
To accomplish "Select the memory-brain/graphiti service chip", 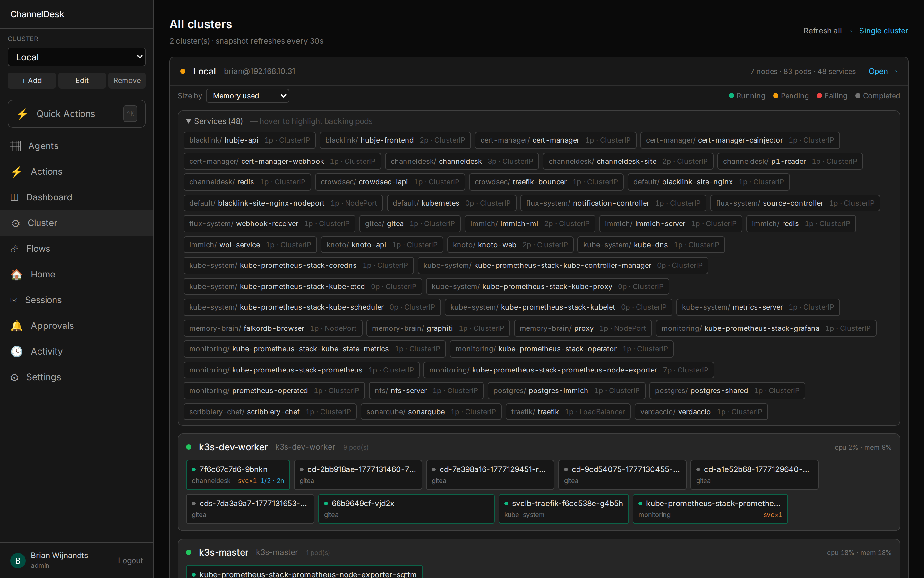I will [x=438, y=328].
